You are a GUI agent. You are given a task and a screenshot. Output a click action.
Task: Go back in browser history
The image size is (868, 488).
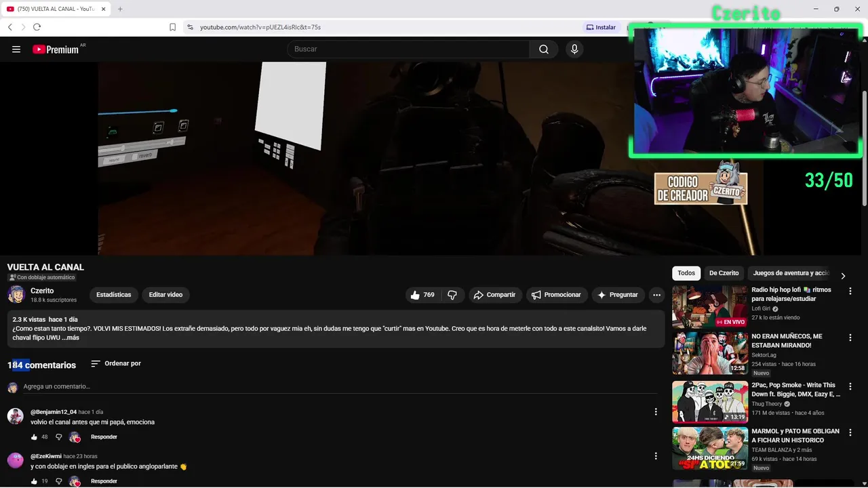point(9,27)
